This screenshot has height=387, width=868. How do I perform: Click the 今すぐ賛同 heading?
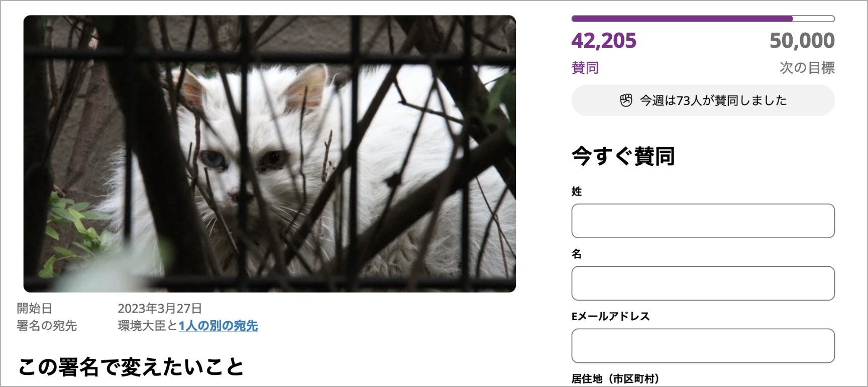pyautogui.click(x=623, y=156)
